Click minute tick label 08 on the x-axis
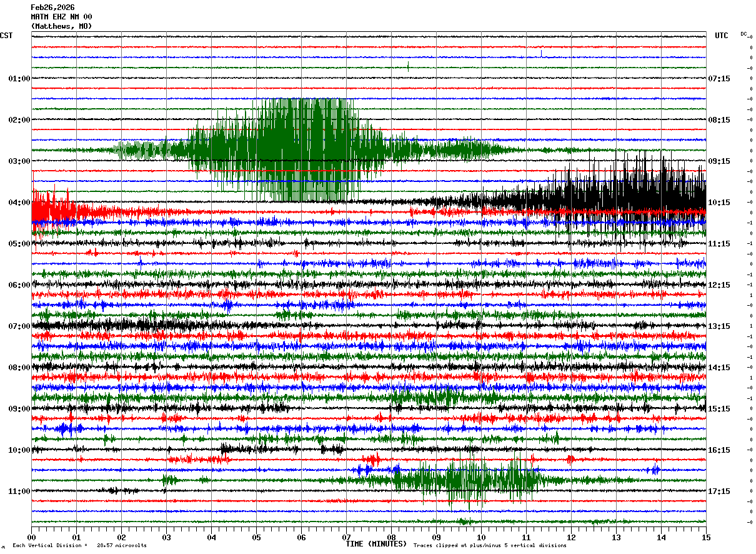 point(392,538)
